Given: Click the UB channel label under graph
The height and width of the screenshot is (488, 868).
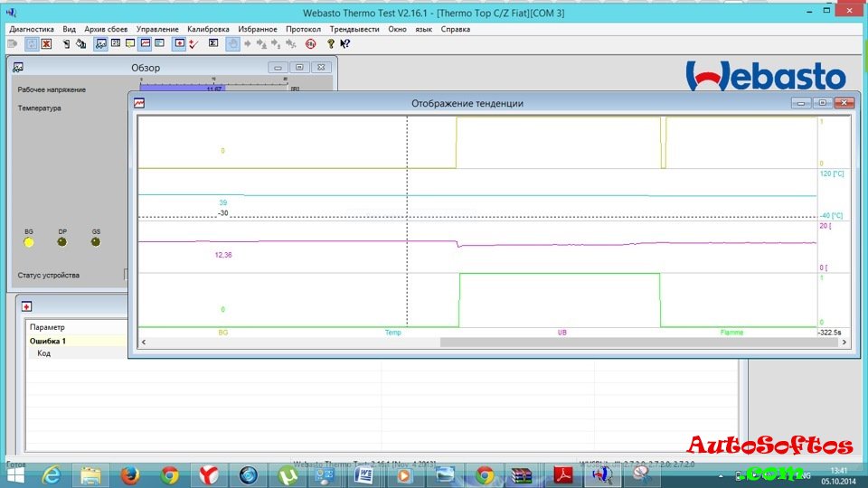Looking at the screenshot, I should click(x=561, y=333).
